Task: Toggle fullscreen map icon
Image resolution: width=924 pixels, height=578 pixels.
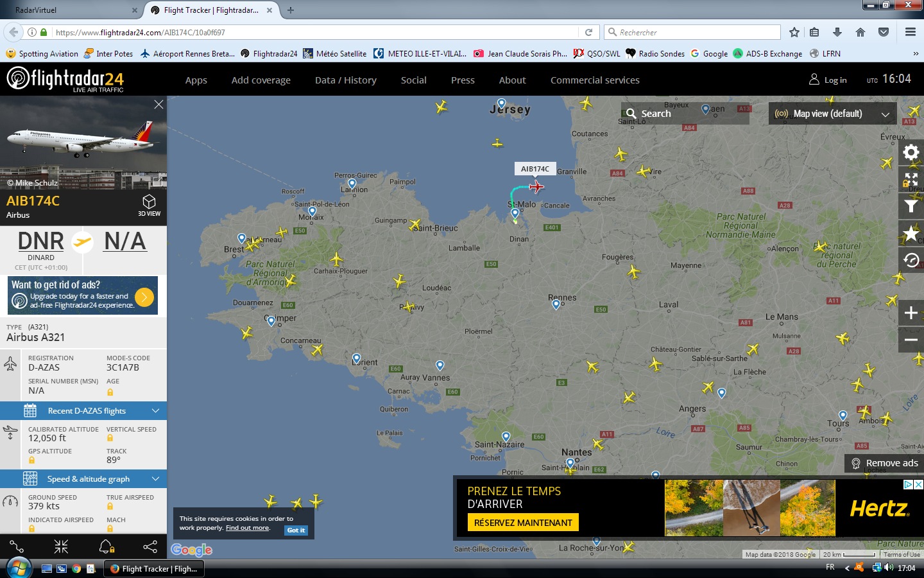Action: (x=911, y=179)
